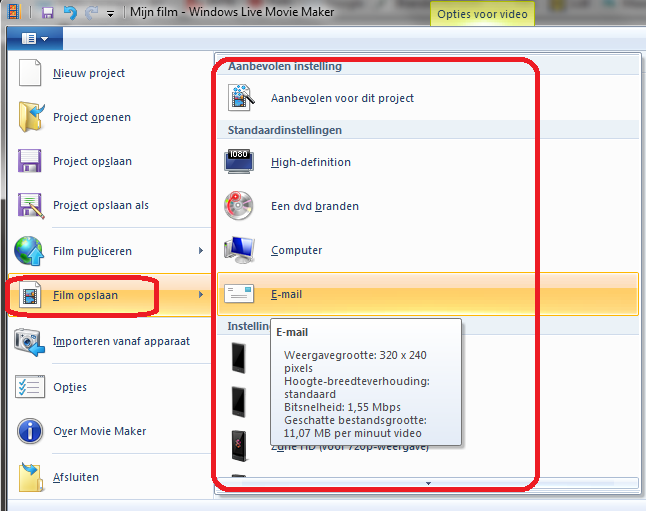Viewport: 646px width, 511px height.
Task: Click the E-mail envelope icon
Action: 239,294
